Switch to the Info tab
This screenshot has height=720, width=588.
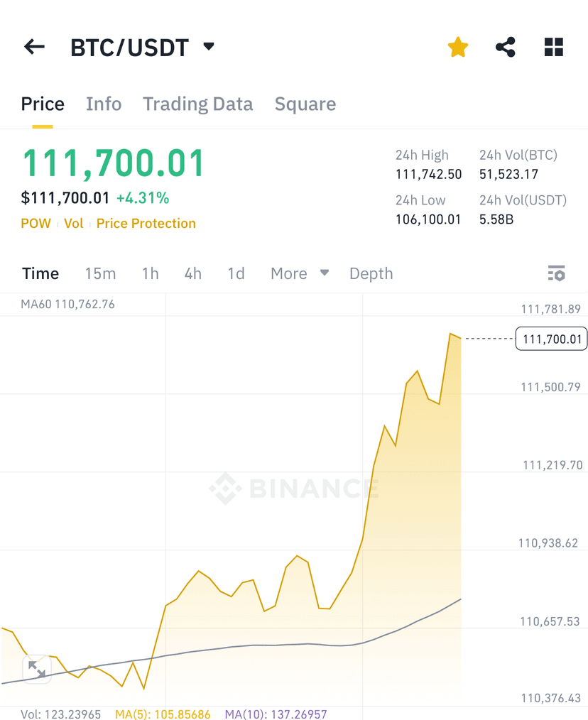[104, 104]
